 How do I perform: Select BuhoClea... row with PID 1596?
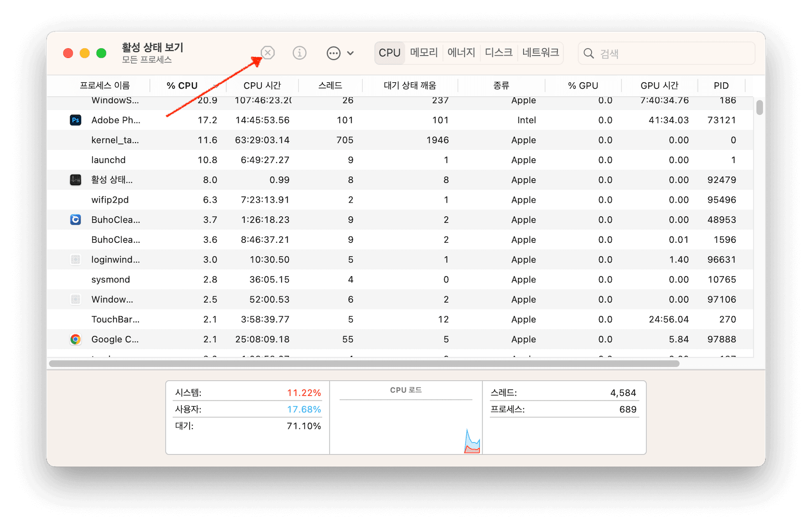(400, 240)
